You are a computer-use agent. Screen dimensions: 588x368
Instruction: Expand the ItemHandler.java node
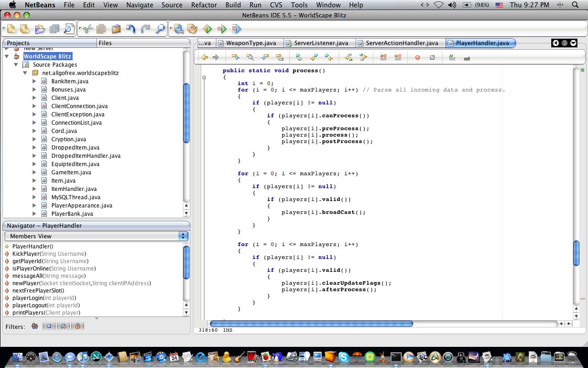click(x=34, y=189)
